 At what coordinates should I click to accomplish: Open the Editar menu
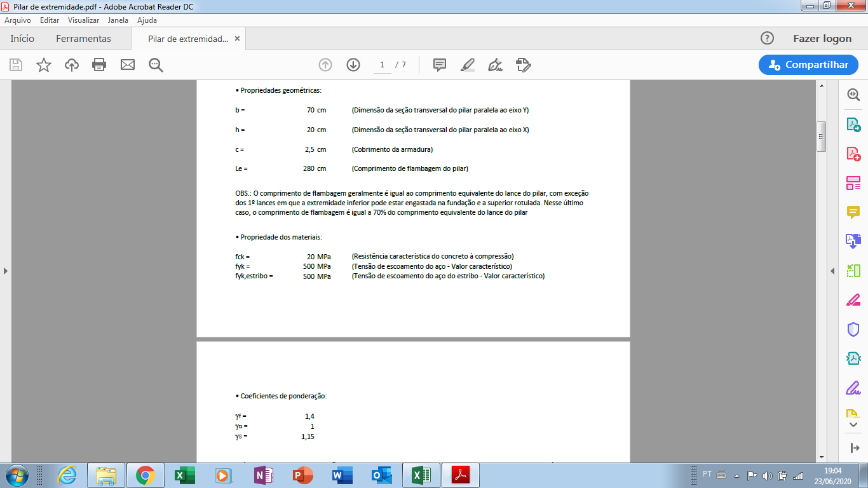click(x=50, y=20)
